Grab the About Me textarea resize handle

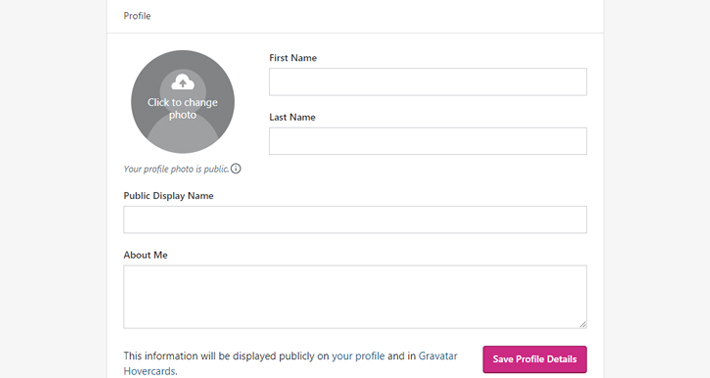coord(583,324)
